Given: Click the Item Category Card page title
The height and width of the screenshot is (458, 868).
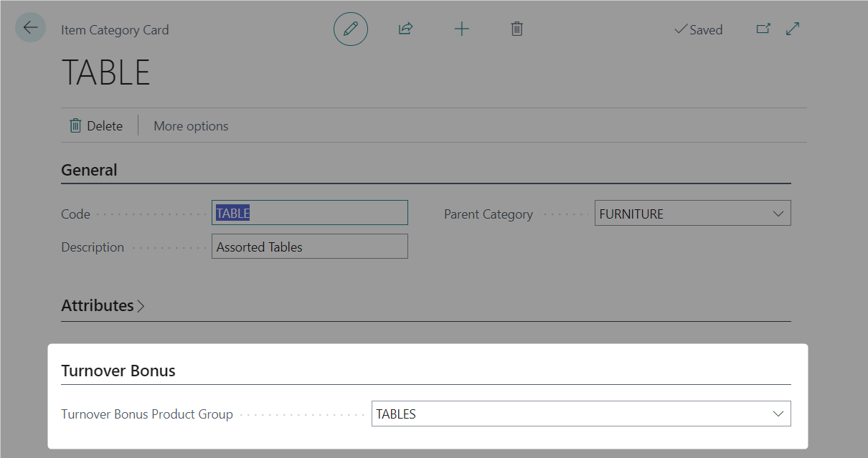Looking at the screenshot, I should (115, 30).
